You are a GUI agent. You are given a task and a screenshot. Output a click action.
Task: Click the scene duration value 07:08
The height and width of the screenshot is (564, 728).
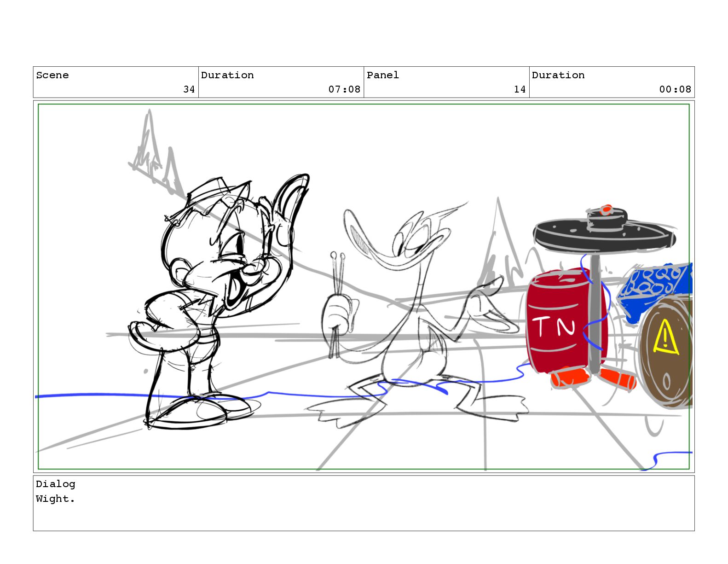[344, 89]
